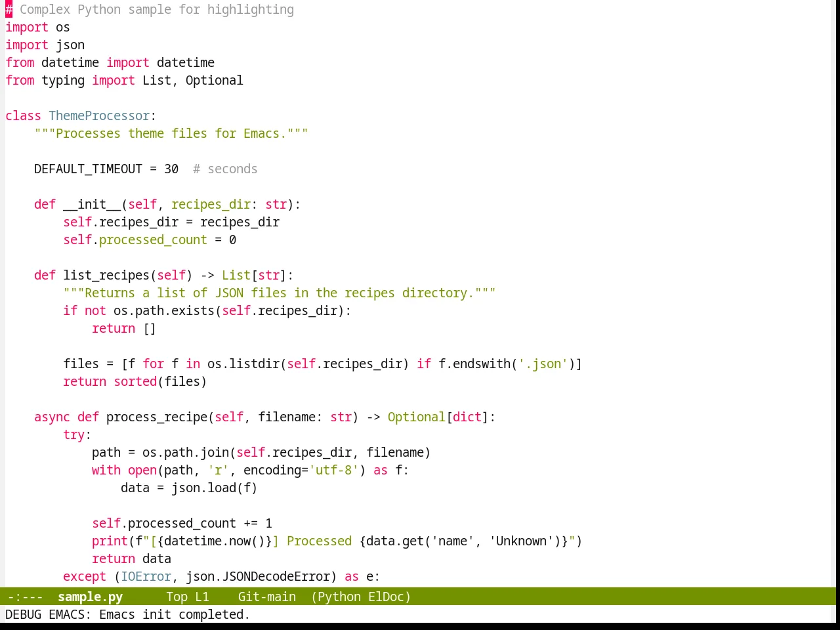Viewport: 840px width, 630px height.
Task: Click the top comment 'Complex Python sample for highlighting'
Action: click(x=157, y=9)
